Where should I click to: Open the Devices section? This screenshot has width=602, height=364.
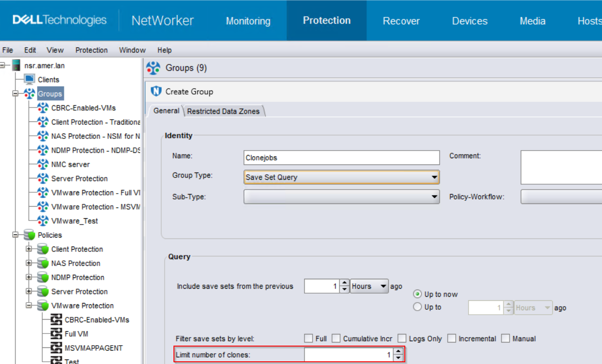[470, 21]
